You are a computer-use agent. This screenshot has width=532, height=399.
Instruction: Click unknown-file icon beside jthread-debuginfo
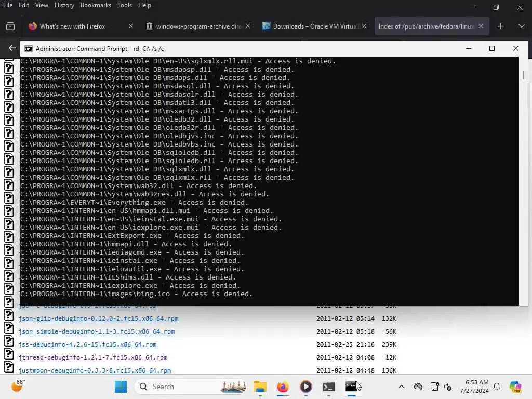coord(9,353)
